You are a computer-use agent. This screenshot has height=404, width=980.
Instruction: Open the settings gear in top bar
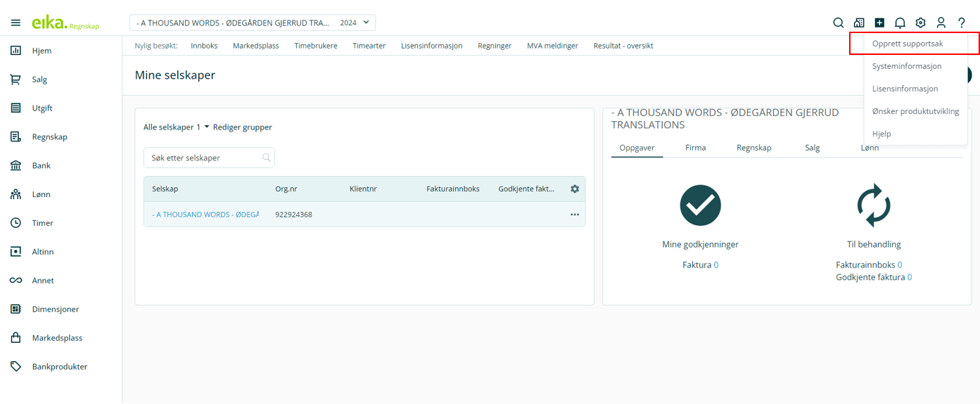pos(920,23)
